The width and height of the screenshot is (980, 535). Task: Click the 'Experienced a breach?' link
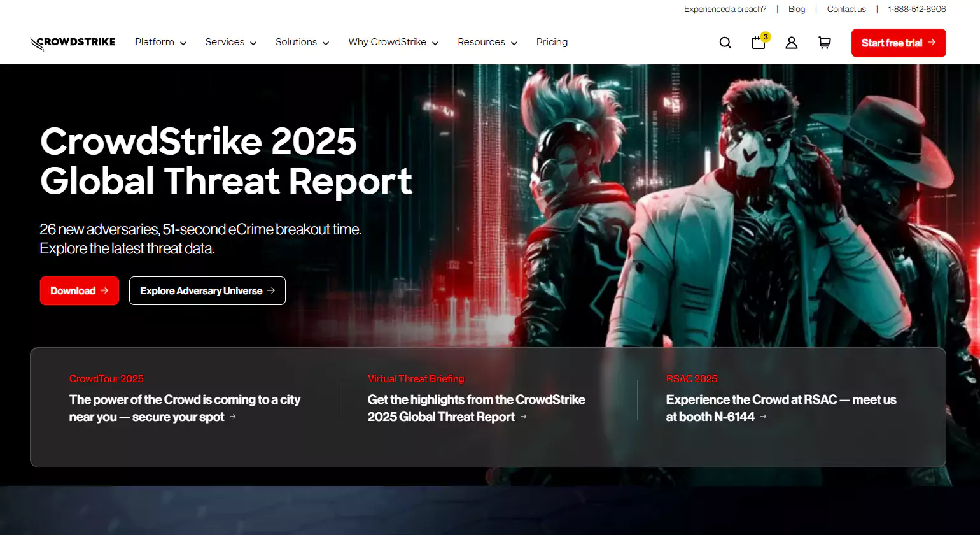(x=725, y=9)
